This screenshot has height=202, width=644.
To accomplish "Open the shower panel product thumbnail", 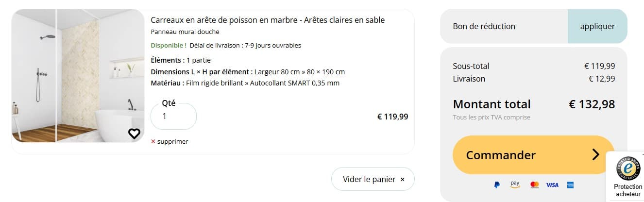I will tap(78, 76).
